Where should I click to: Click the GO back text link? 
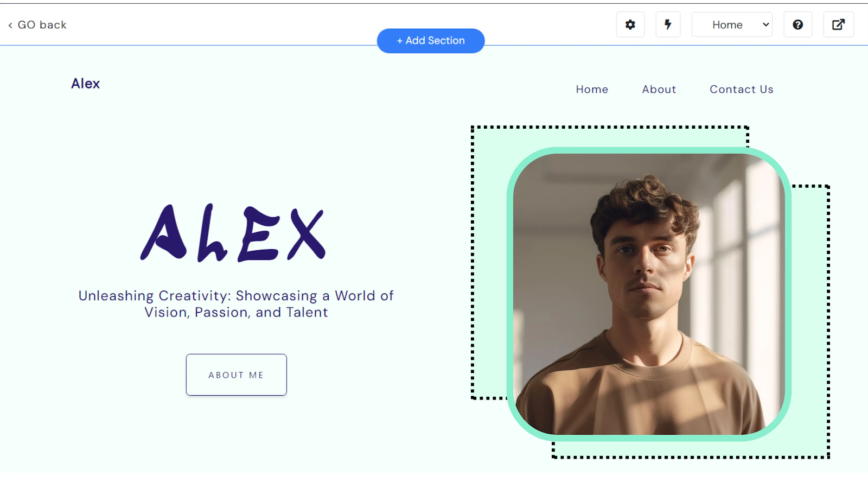(x=42, y=25)
